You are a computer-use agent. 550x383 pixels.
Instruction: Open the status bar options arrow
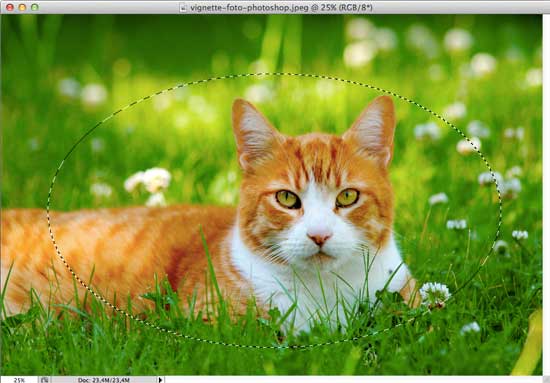click(x=161, y=380)
